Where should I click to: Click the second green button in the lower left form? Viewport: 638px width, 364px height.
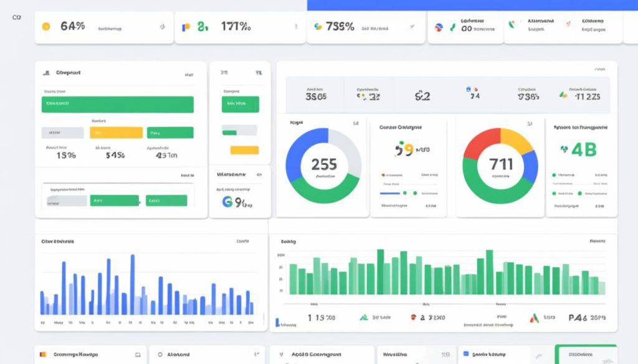(x=166, y=201)
